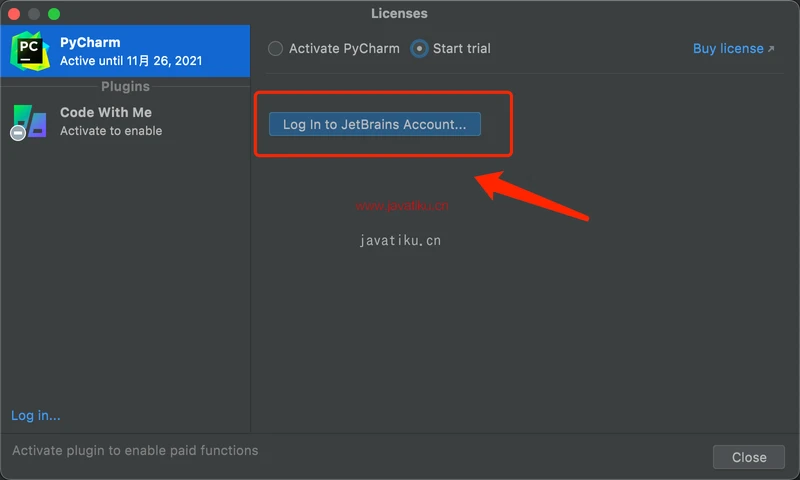Click the Code With Me plugin icon
Viewport: 800px width, 480px height.
(30, 121)
